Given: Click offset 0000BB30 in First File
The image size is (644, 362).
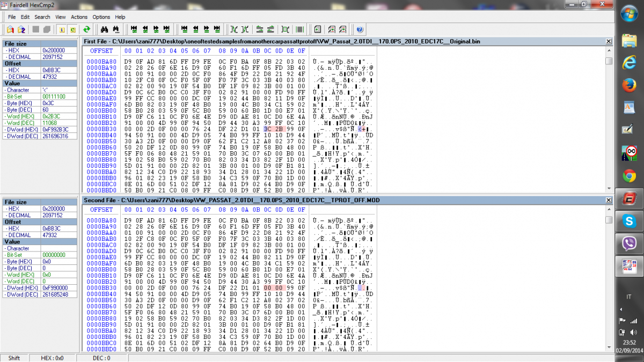Looking at the screenshot, I should (101, 129).
